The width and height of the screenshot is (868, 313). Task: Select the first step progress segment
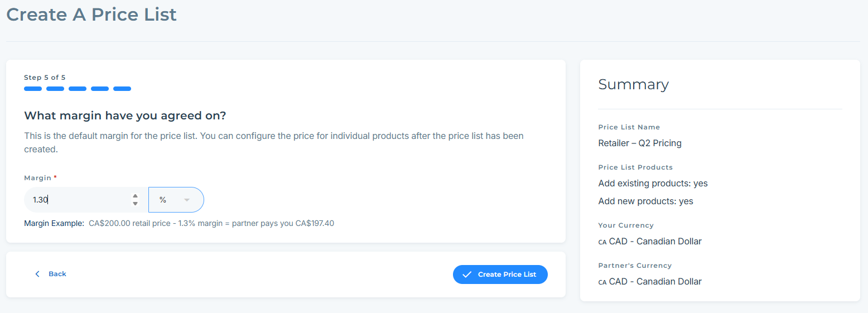tap(33, 89)
